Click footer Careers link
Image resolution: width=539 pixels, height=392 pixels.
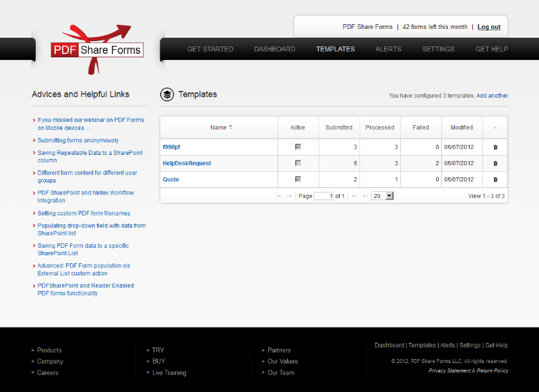click(x=48, y=372)
